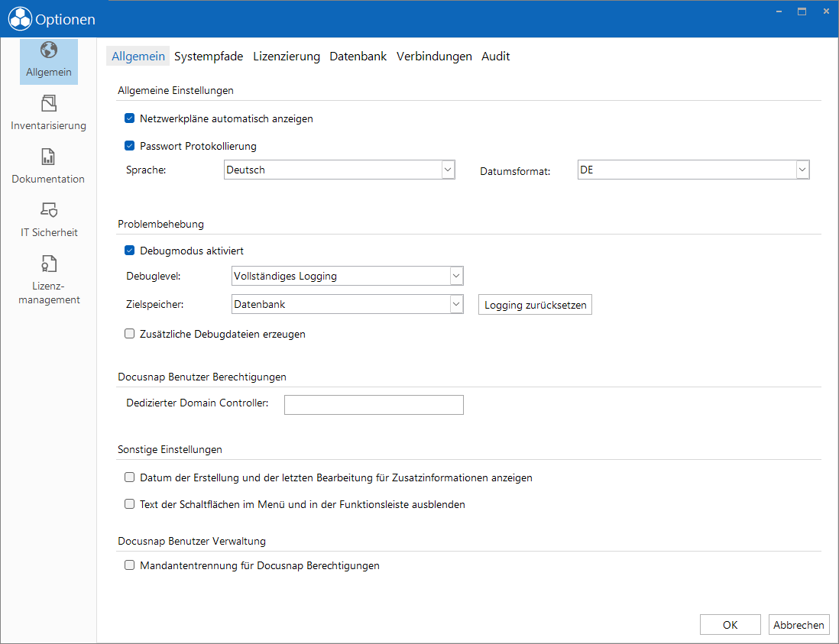
Task: Enable Mandantentrennung für Docusnap Berechtigungen
Action: coord(129,565)
